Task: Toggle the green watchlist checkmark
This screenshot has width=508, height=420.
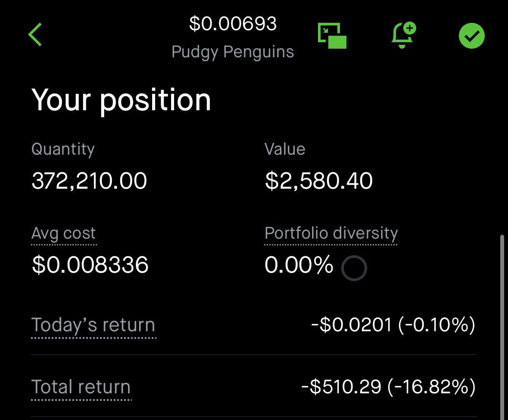Action: pyautogui.click(x=471, y=36)
